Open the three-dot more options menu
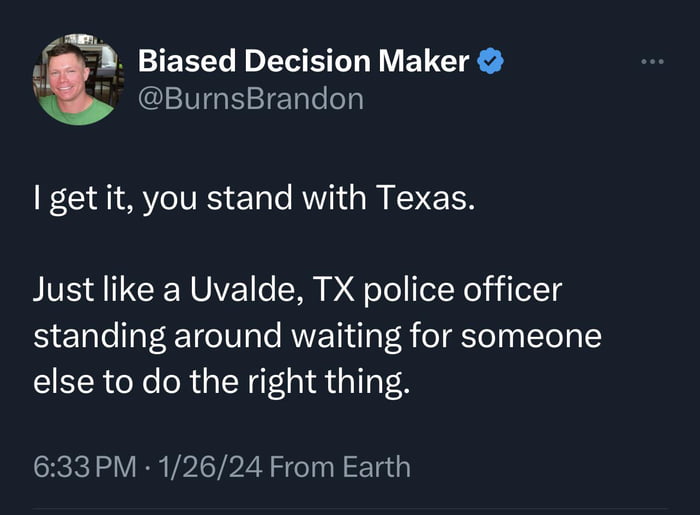Screen dimensions: 700x515 pyautogui.click(x=652, y=62)
